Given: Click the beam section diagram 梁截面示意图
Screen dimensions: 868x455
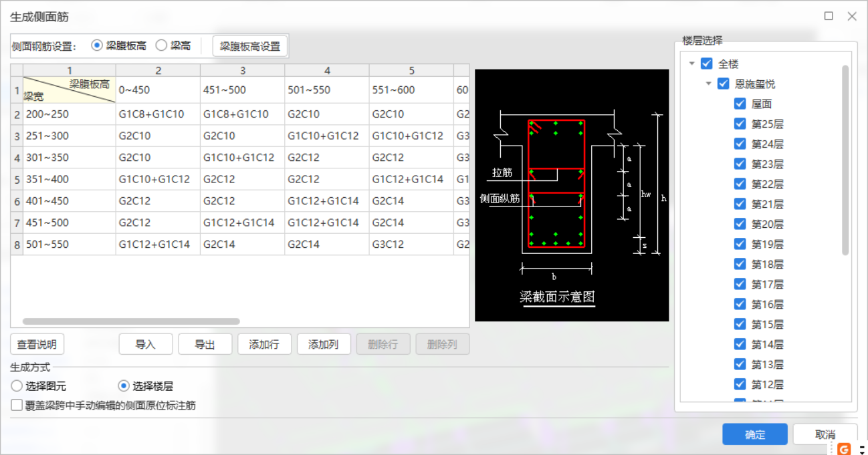Looking at the screenshot, I should pos(572,195).
